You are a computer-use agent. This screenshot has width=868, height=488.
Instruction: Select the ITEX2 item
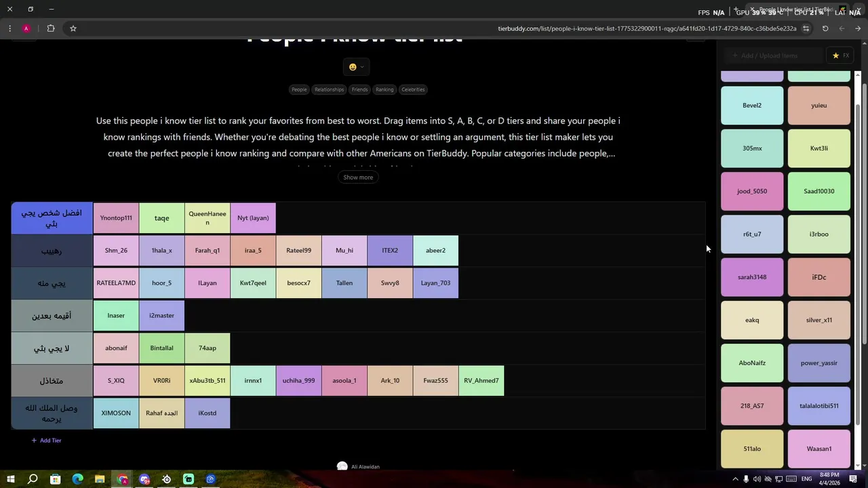click(390, 251)
